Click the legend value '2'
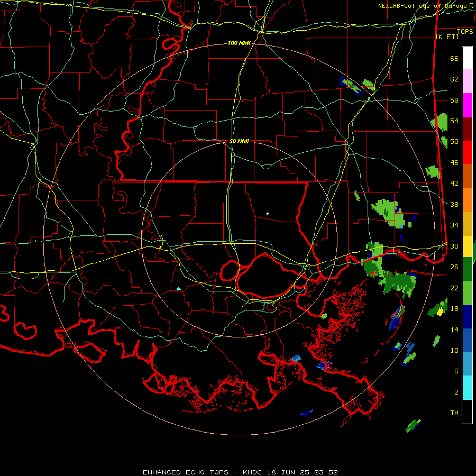This screenshot has width=476, height=476. (456, 392)
